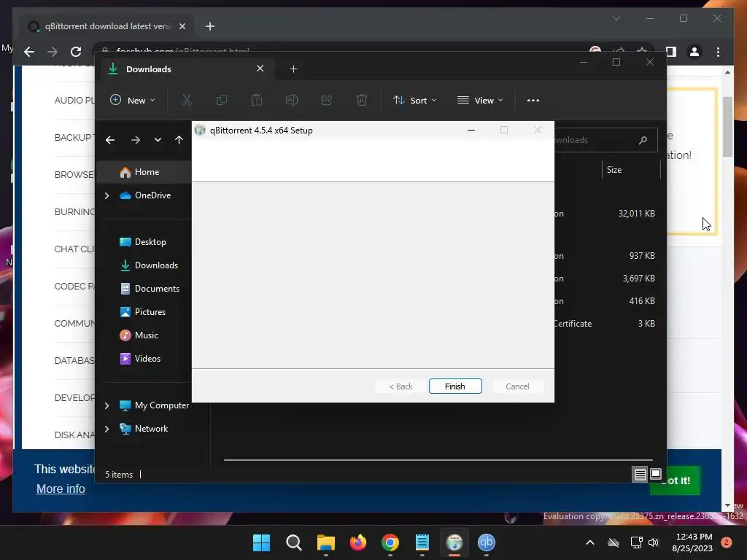Click the More info cookie link
The height and width of the screenshot is (560, 747).
pos(61,489)
